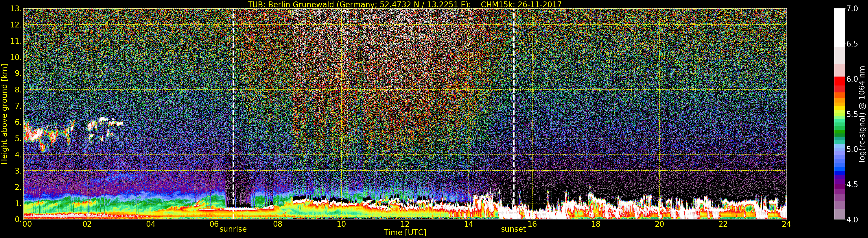This screenshot has height=238, width=868.
Task: Click time axis tick '22'
Action: [x=723, y=224]
